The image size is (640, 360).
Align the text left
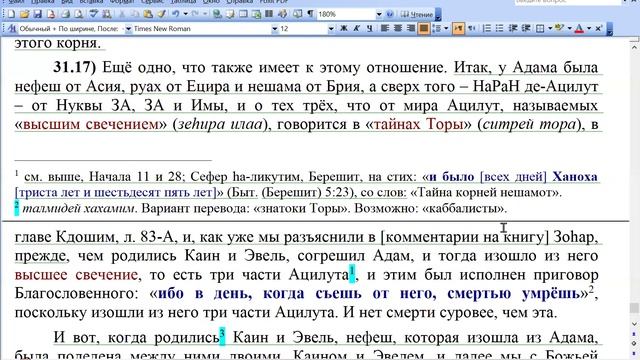coord(384,28)
